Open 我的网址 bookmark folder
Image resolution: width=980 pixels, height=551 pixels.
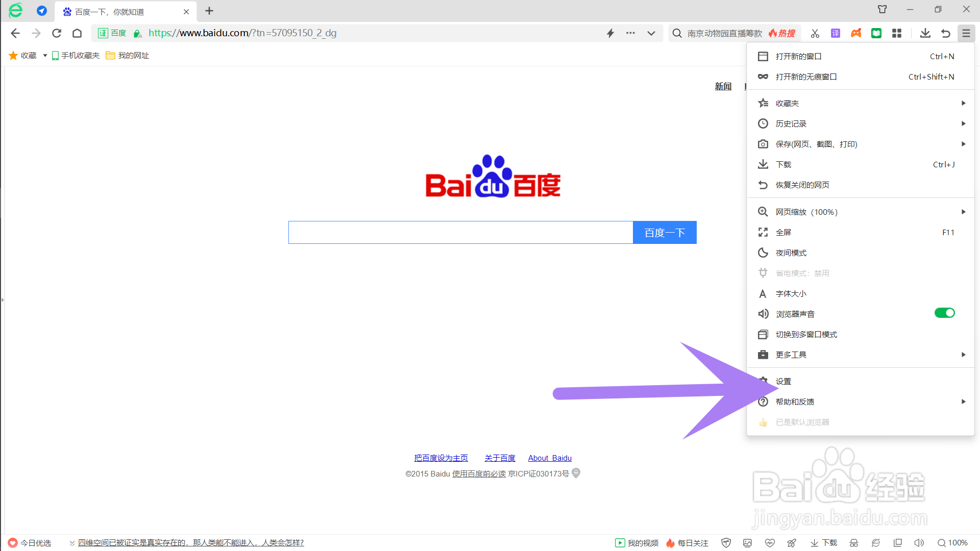pos(128,56)
